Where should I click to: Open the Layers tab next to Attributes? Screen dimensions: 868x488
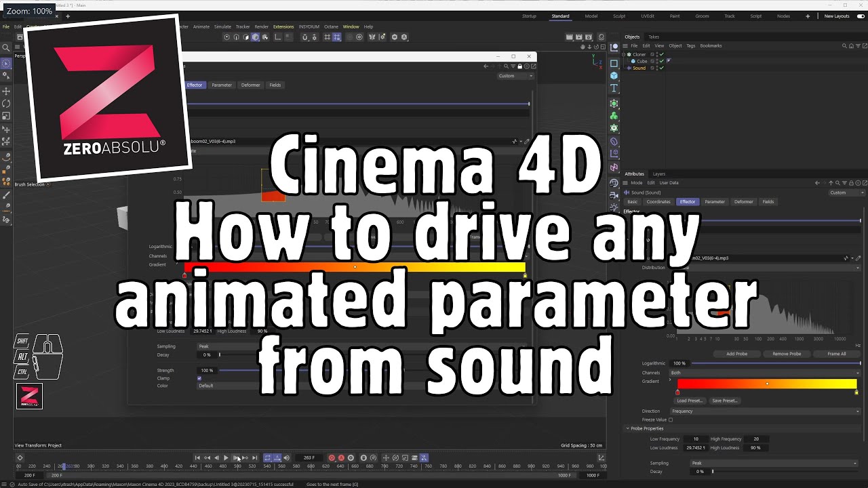[658, 174]
